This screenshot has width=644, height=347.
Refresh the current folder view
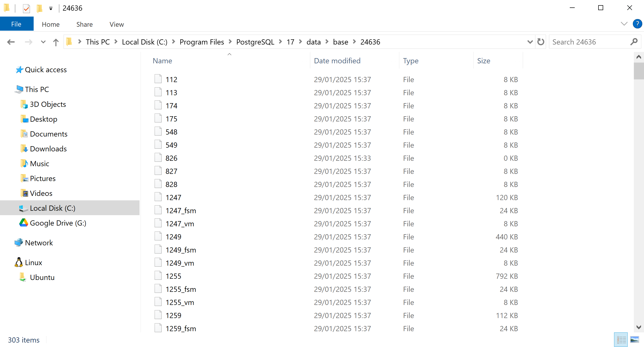click(x=541, y=42)
